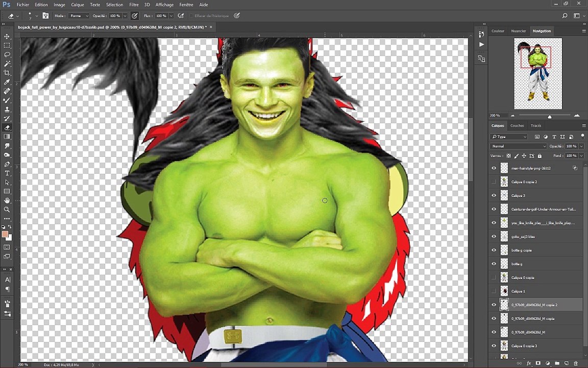The width and height of the screenshot is (588, 368).
Task: Select the Horizontal Type tool
Action: pos(7,173)
